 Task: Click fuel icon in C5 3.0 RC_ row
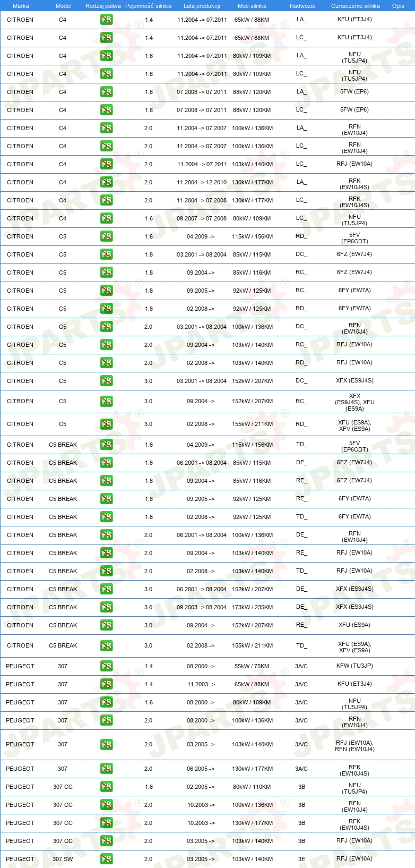pos(107,401)
